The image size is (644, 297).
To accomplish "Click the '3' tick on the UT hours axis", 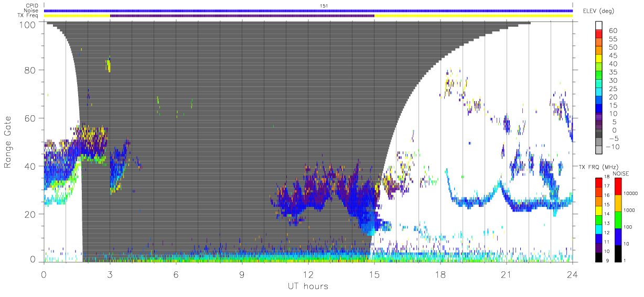I will (110, 274).
